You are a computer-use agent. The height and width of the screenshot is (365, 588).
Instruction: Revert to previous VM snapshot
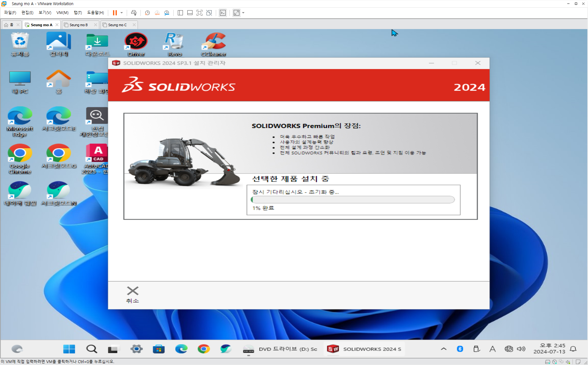(157, 13)
